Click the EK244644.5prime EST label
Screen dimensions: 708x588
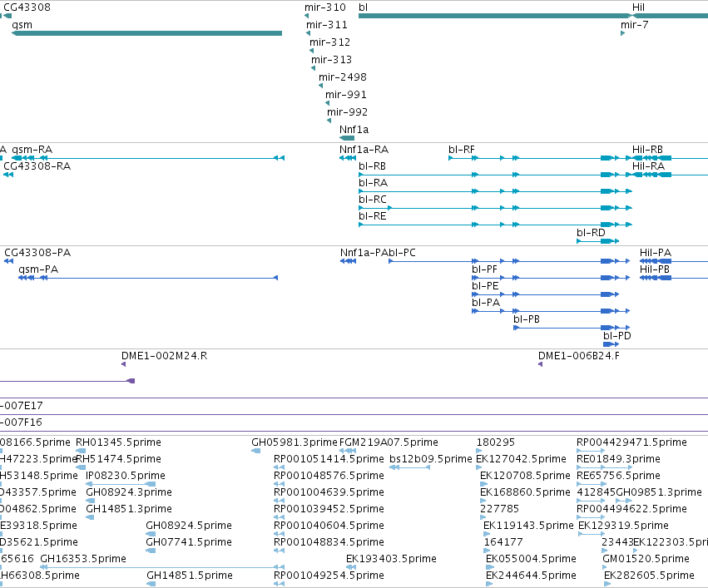pyautogui.click(x=531, y=576)
